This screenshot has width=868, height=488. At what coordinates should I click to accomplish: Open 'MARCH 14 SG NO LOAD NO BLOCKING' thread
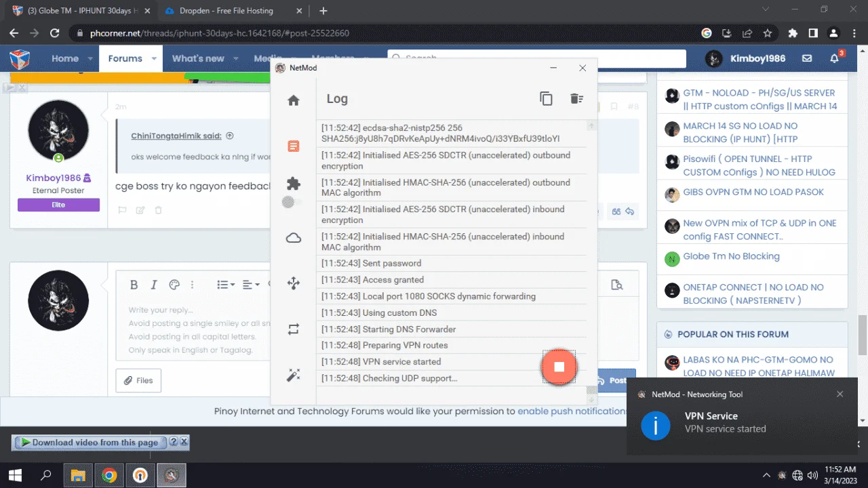coord(760,132)
